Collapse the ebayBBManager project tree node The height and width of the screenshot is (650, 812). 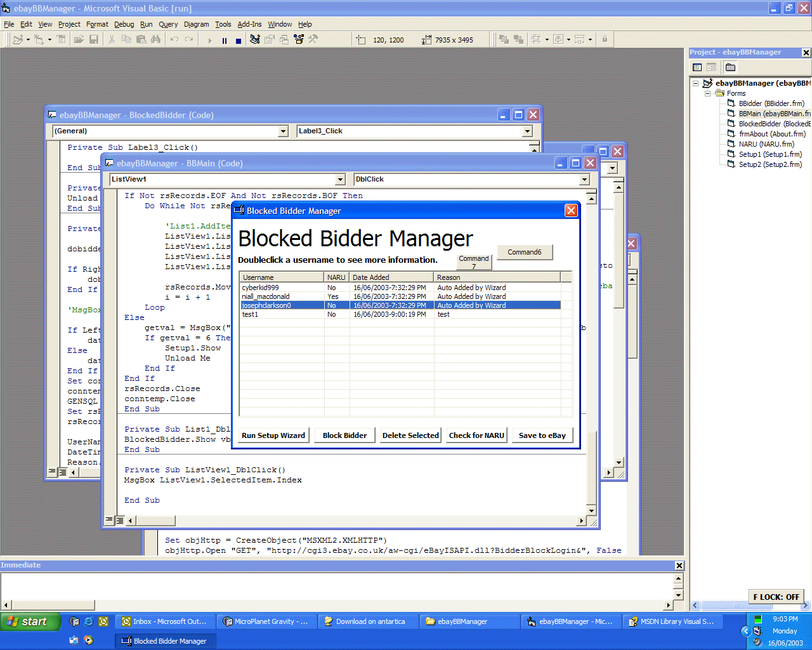(x=695, y=83)
